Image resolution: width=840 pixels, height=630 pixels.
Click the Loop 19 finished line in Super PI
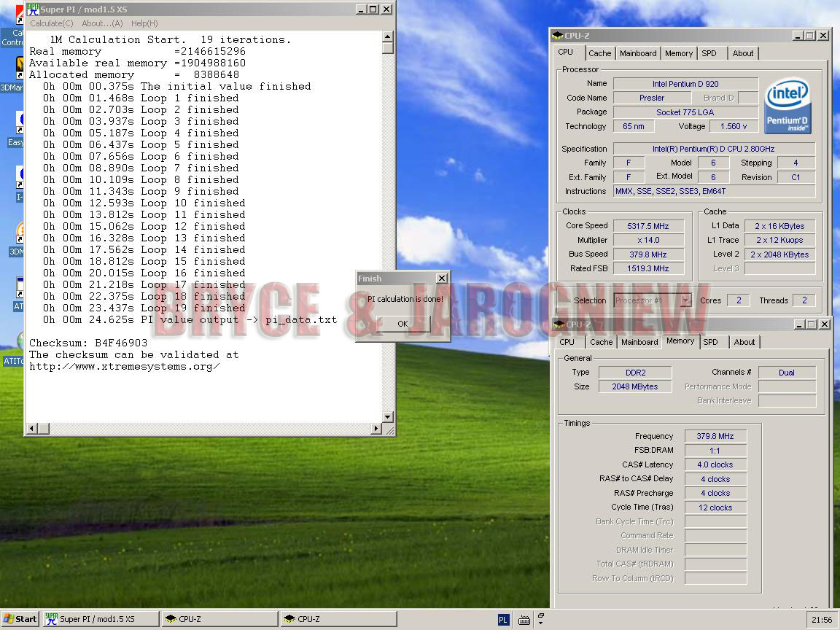pyautogui.click(x=144, y=308)
